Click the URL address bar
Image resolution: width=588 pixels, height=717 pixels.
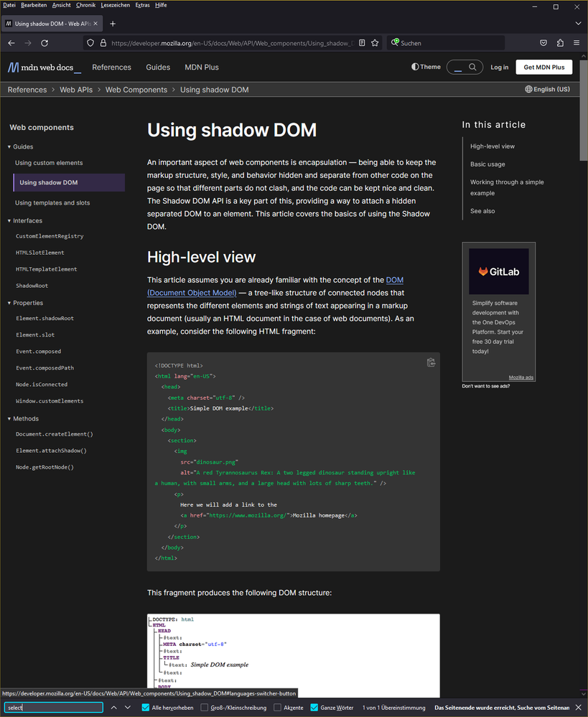point(232,43)
